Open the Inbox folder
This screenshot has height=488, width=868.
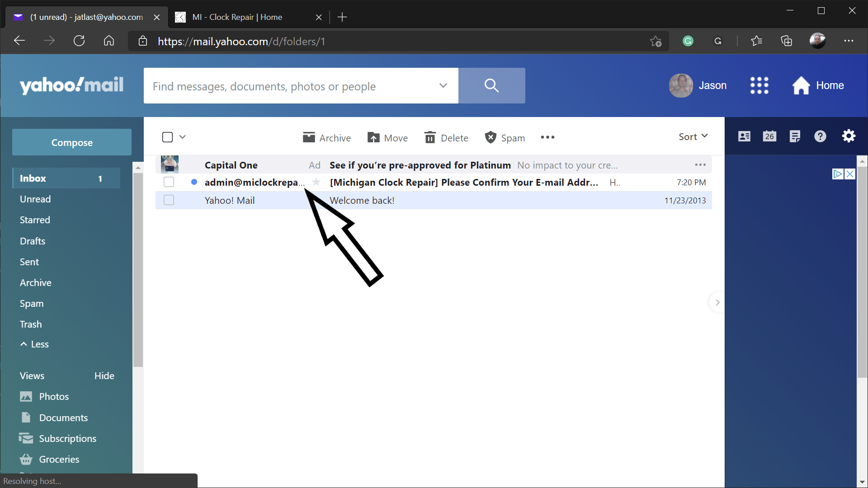coord(66,178)
